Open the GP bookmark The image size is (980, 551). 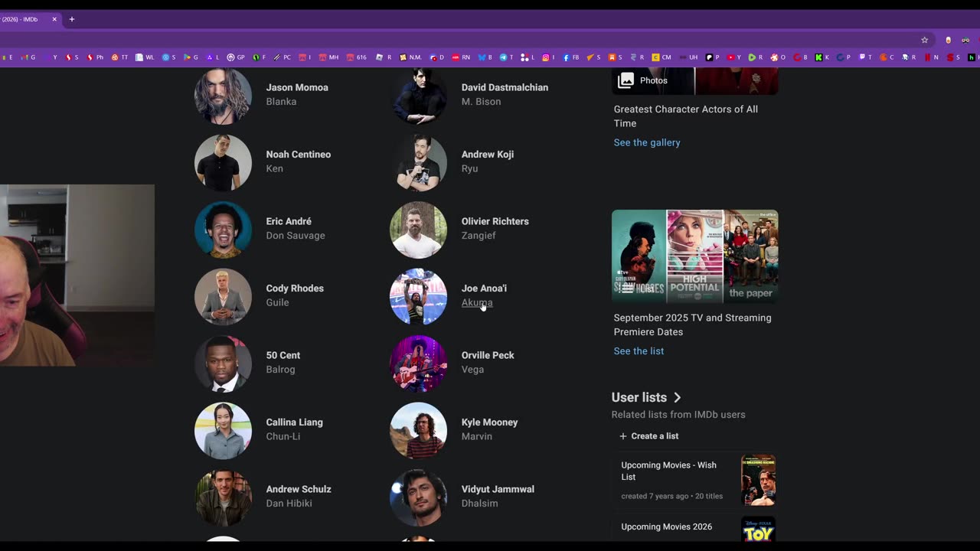click(x=237, y=57)
